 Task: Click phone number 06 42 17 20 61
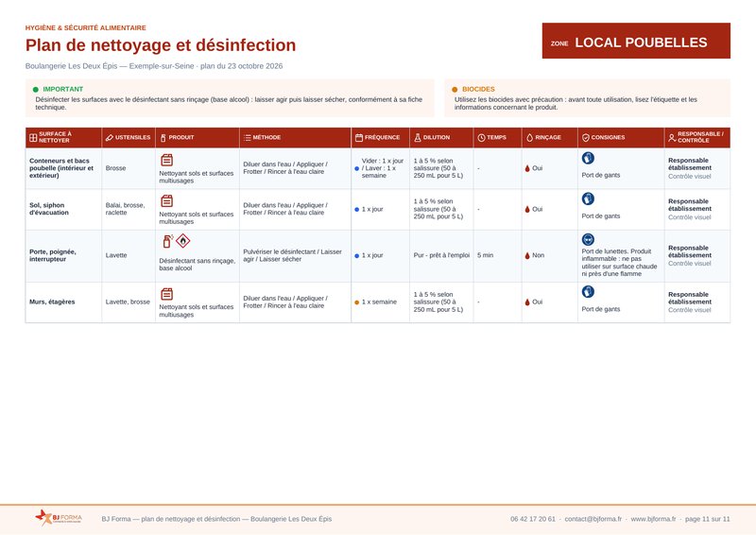click(533, 519)
